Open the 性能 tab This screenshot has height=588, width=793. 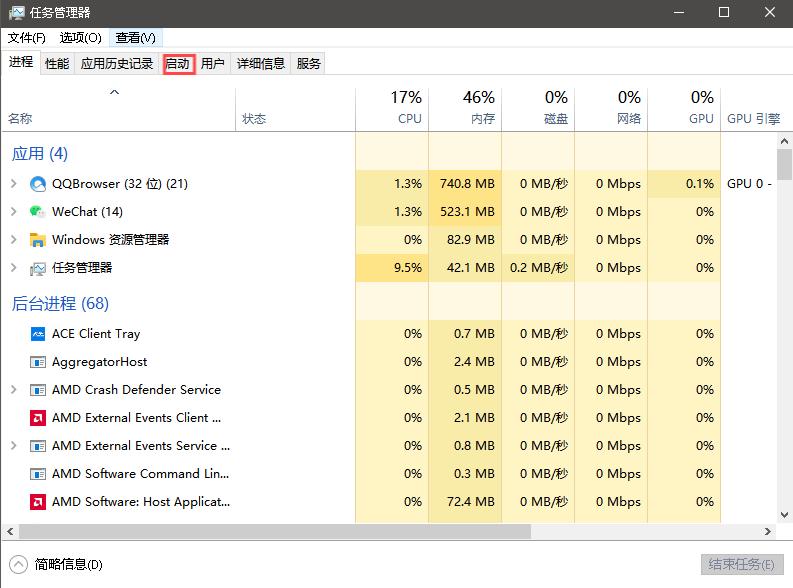(57, 63)
